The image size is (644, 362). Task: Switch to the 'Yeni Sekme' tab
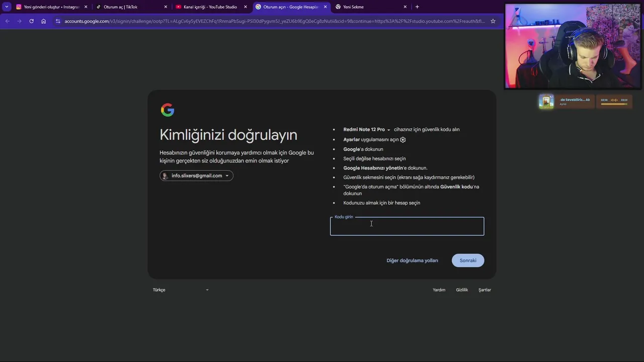[x=370, y=7]
